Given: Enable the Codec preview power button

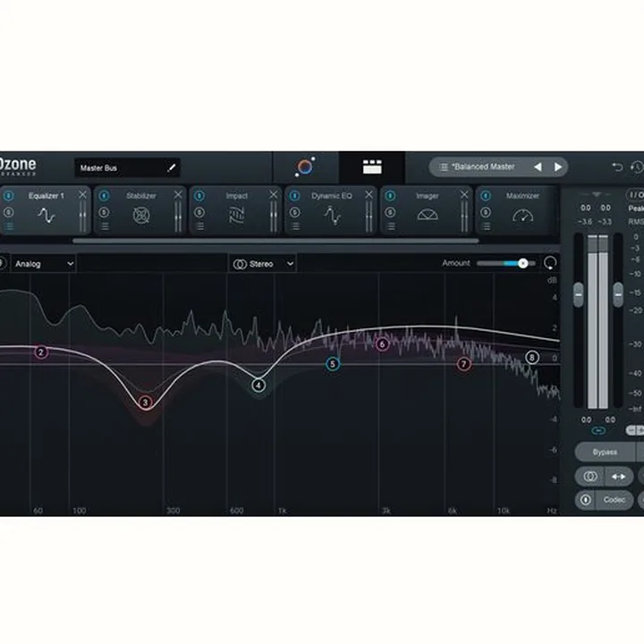Looking at the screenshot, I should click(x=586, y=499).
